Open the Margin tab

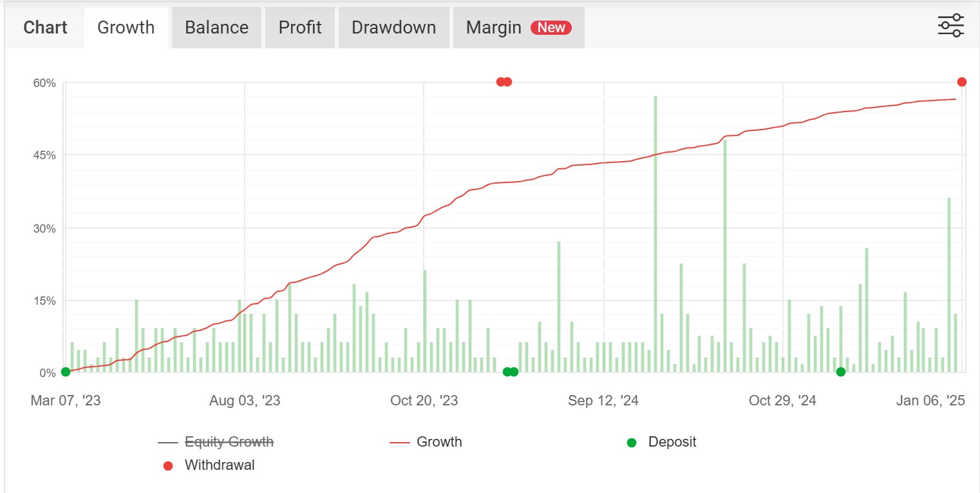pyautogui.click(x=493, y=27)
